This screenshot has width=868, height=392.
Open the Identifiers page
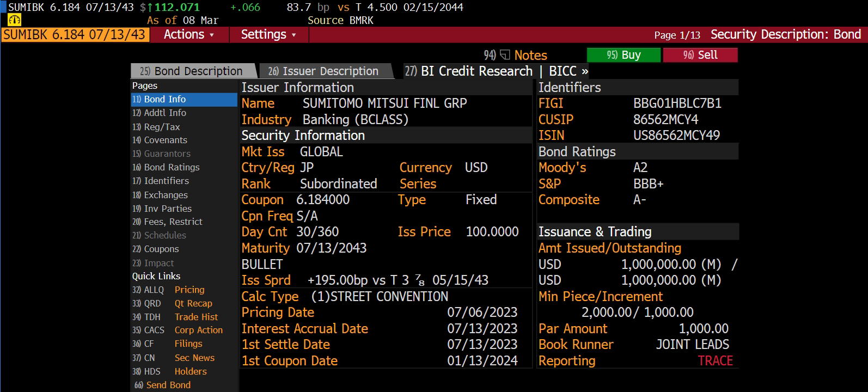pyautogui.click(x=184, y=181)
